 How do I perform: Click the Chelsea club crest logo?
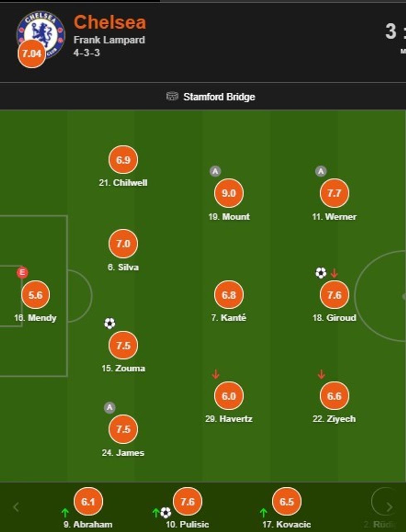pos(41,30)
